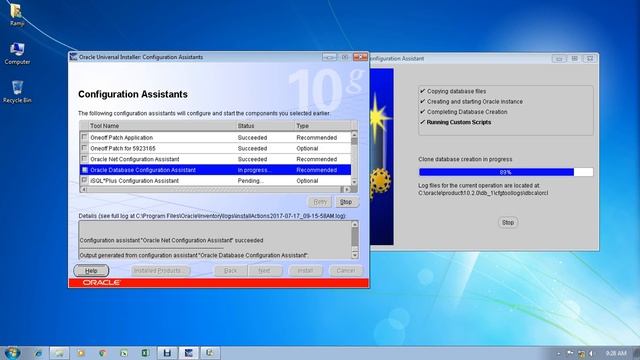
Task: Click the 'In progress...' status cell
Action: click(x=265, y=170)
